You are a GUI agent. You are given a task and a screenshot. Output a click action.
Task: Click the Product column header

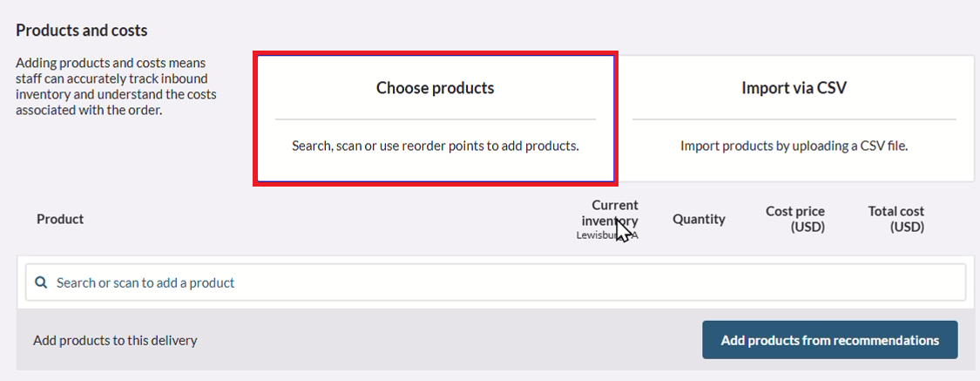click(x=60, y=219)
